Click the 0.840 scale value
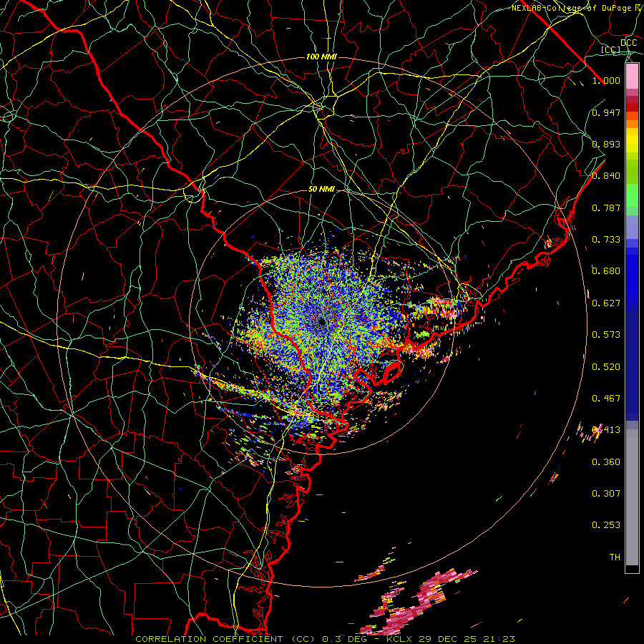This screenshot has height=644, width=644. pyautogui.click(x=606, y=176)
